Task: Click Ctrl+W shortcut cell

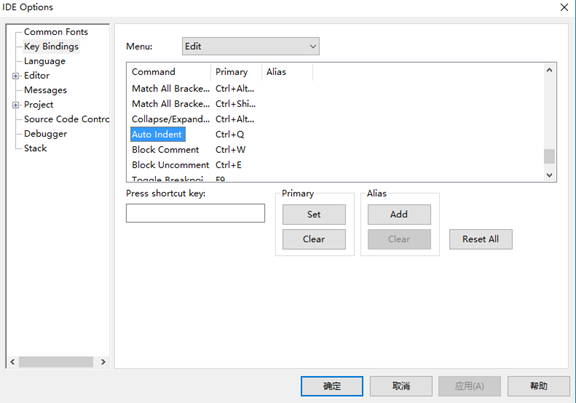Action: [230, 150]
